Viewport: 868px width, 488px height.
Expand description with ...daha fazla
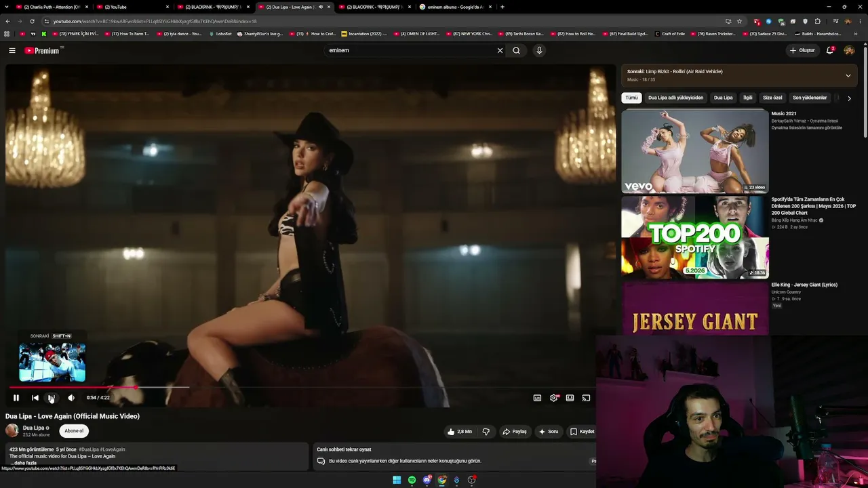click(23, 463)
